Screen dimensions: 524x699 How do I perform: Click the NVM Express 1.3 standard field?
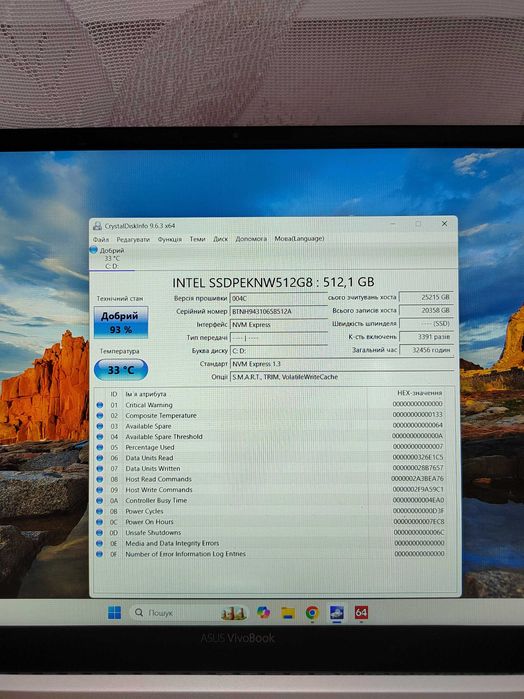342,364
